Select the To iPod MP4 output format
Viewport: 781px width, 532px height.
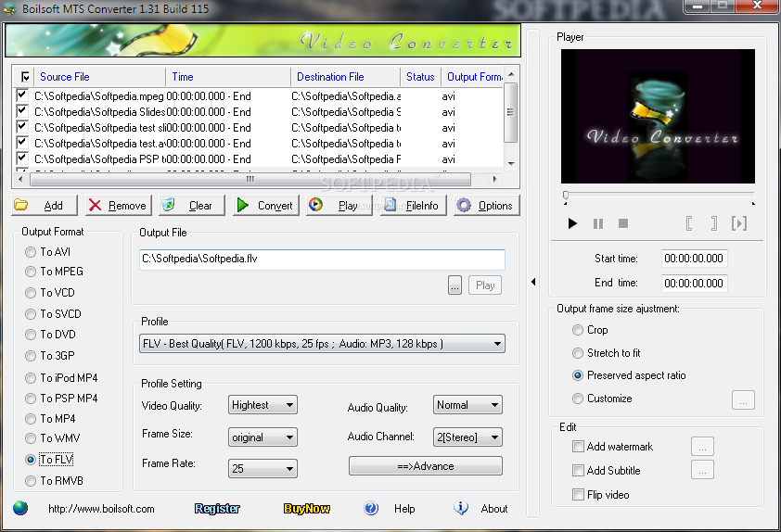coord(31,378)
